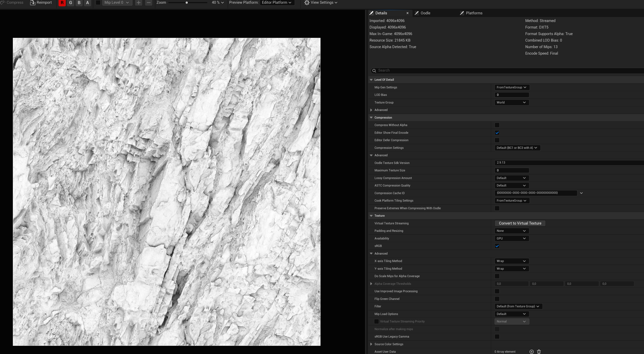This screenshot has height=354, width=644.
Task: Toggle the Green channel button
Action: pyautogui.click(x=70, y=3)
